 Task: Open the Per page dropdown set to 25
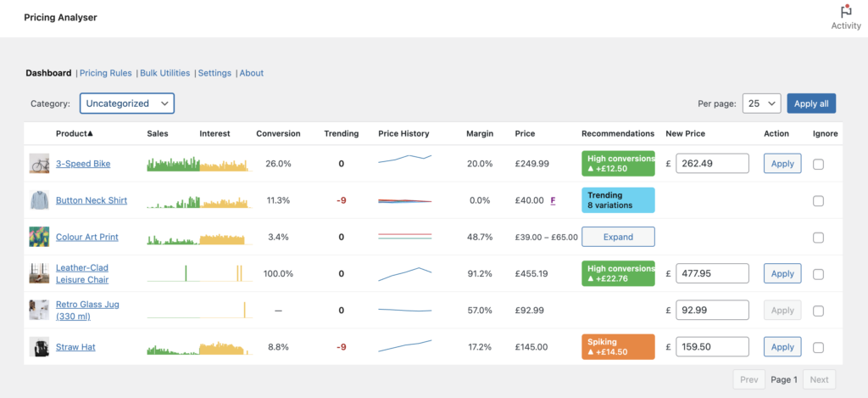pyautogui.click(x=760, y=104)
